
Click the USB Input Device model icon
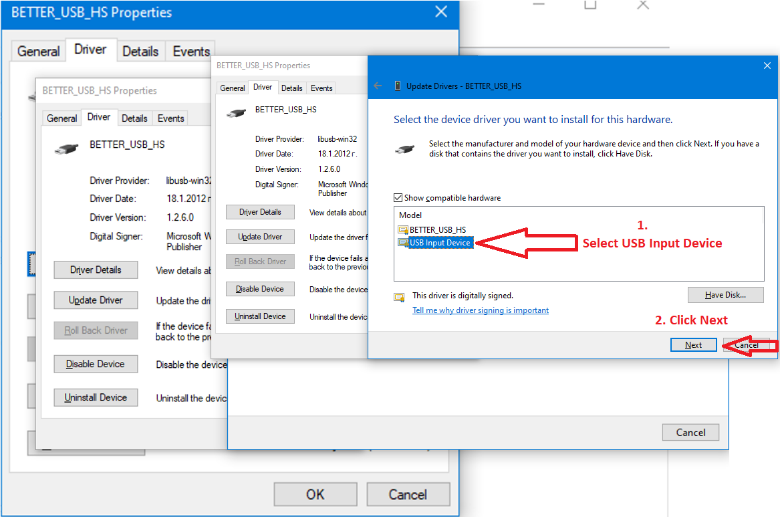403,242
